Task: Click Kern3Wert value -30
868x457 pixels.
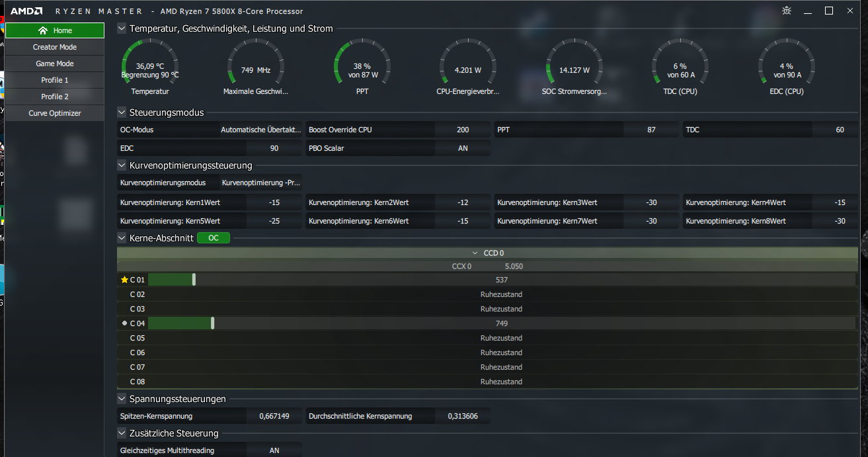Action: coord(651,202)
